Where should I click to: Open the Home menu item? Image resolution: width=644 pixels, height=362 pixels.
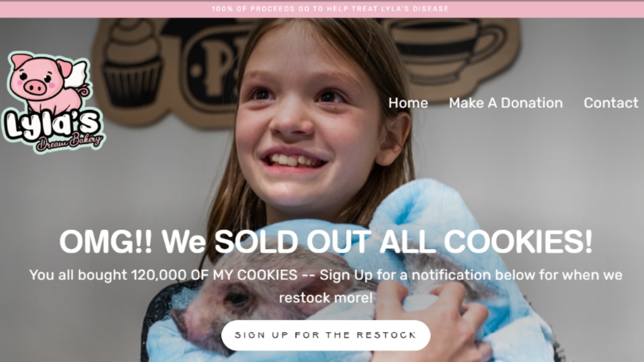408,103
